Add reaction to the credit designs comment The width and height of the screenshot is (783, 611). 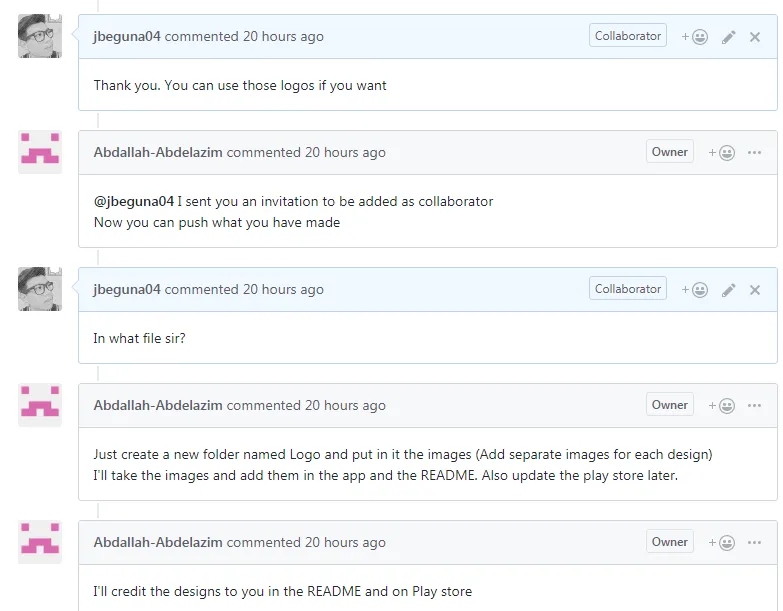(x=722, y=543)
